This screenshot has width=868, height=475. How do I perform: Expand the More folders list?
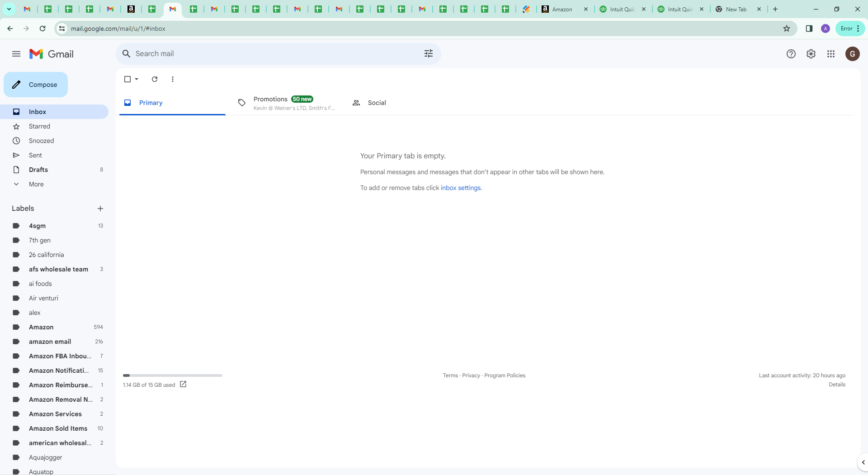[54, 184]
